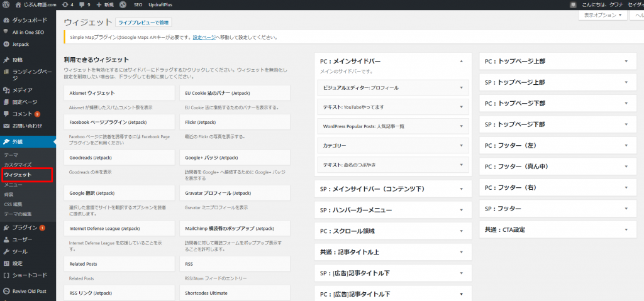Click the ショートコード brackets icon

6,275
